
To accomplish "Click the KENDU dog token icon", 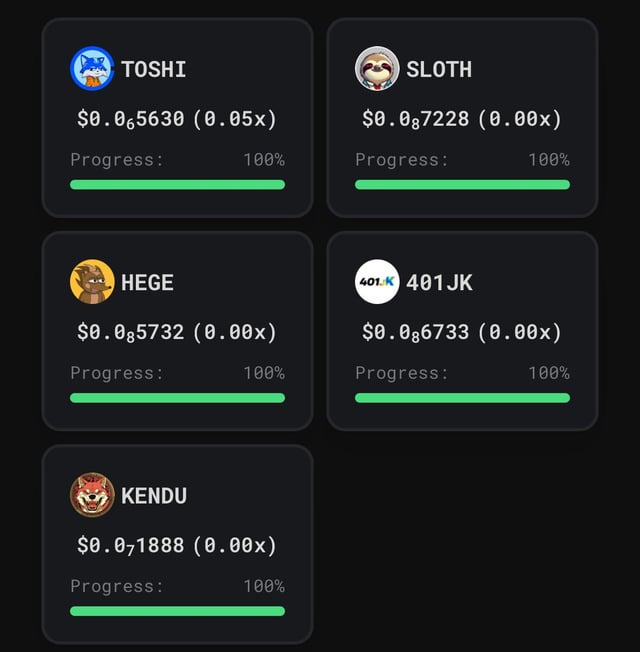I will tap(92, 495).
